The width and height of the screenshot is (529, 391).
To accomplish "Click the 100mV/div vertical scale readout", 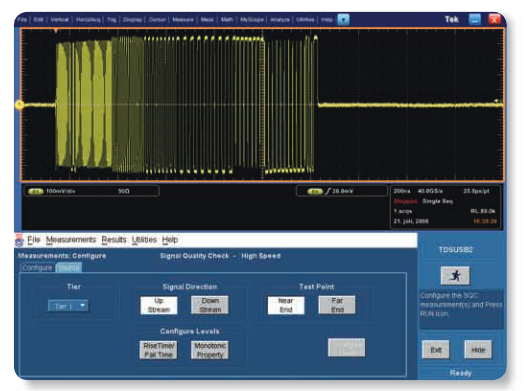I will (x=60, y=191).
